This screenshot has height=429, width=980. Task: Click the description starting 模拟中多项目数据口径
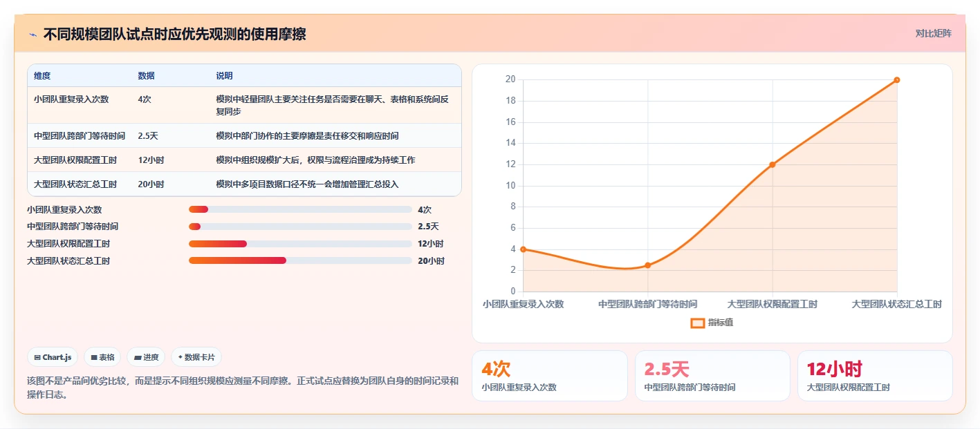(307, 184)
